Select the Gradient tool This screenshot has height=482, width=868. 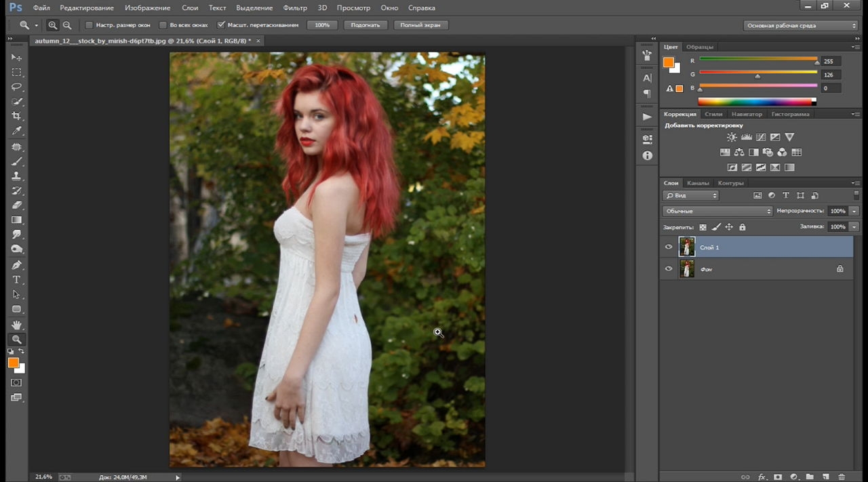coord(17,220)
